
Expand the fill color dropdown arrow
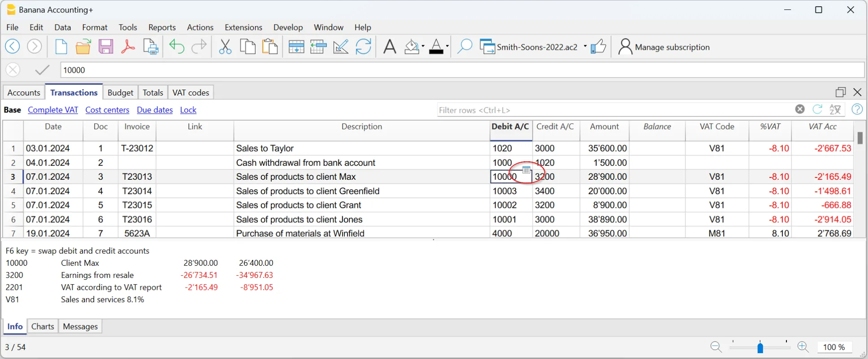click(x=423, y=47)
